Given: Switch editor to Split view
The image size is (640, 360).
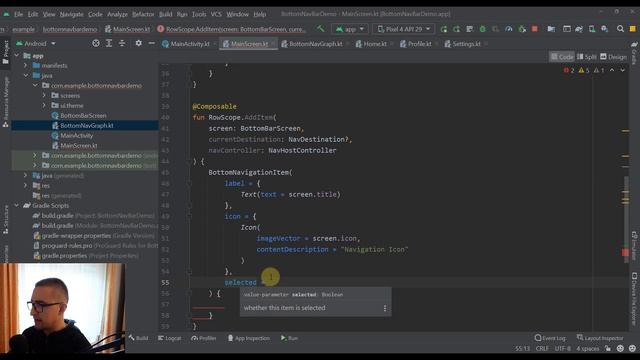Looking at the screenshot, I should click(587, 57).
